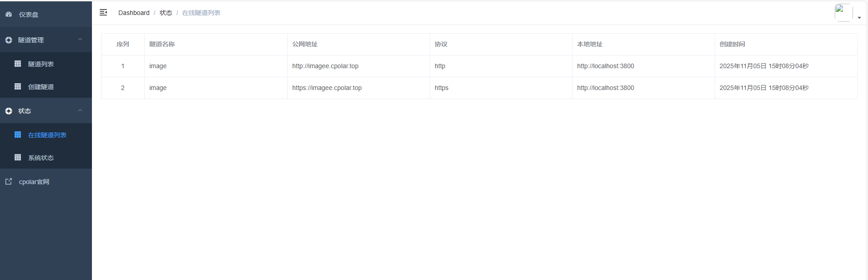
Task: Click the dashboard gauge icon beside 仪表盘
Action: coord(9,15)
